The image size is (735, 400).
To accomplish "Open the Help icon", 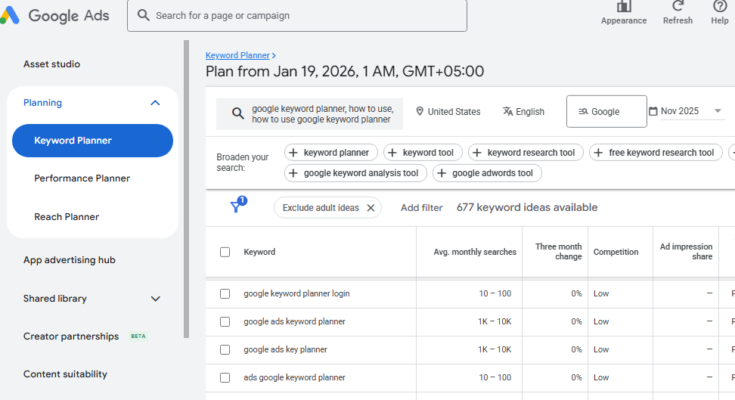I will tap(720, 6).
